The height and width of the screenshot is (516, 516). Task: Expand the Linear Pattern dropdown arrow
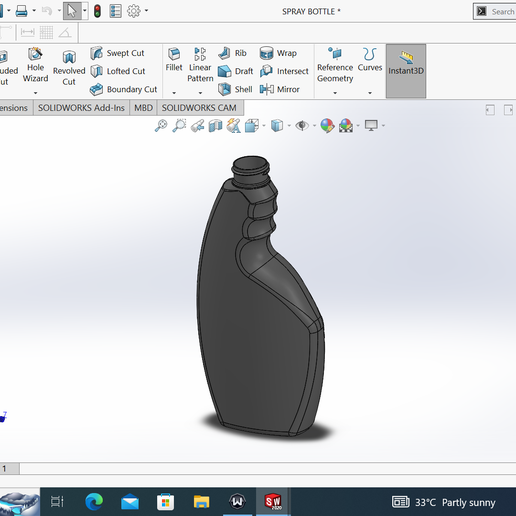pos(200,93)
